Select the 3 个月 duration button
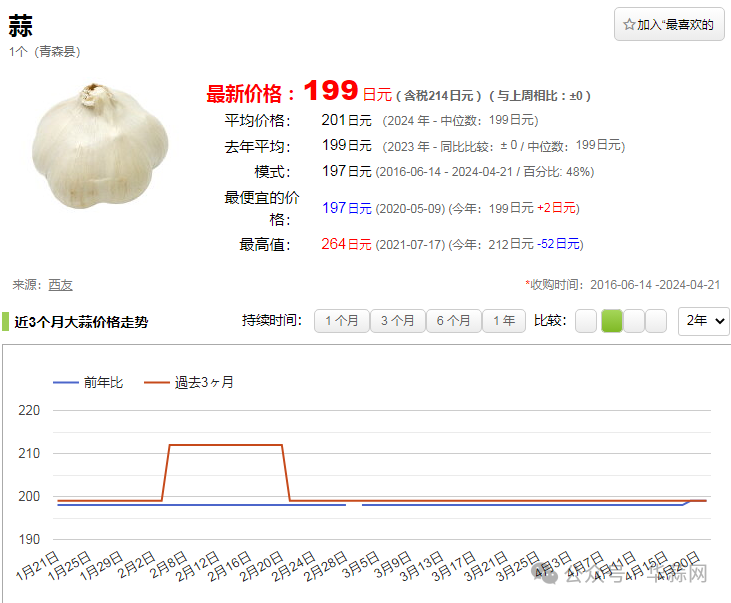 pos(398,321)
